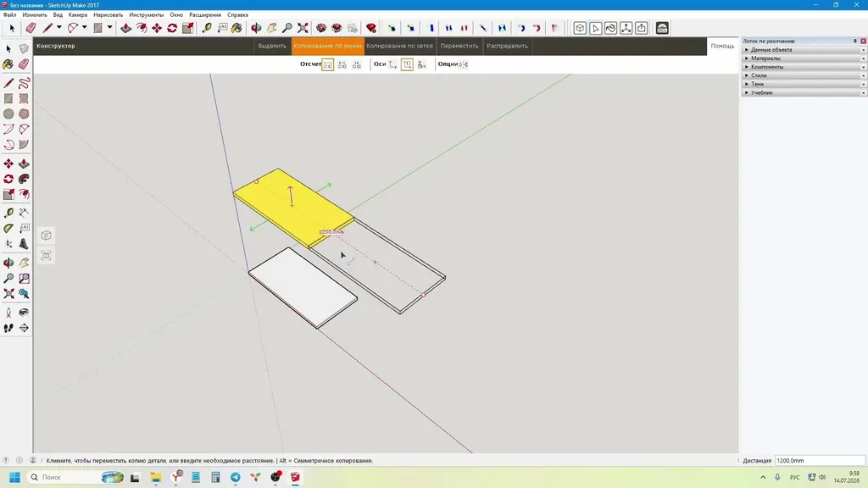Image resolution: width=868 pixels, height=488 pixels.
Task: Toggle the second Отсчет reference mode
Action: tap(342, 64)
